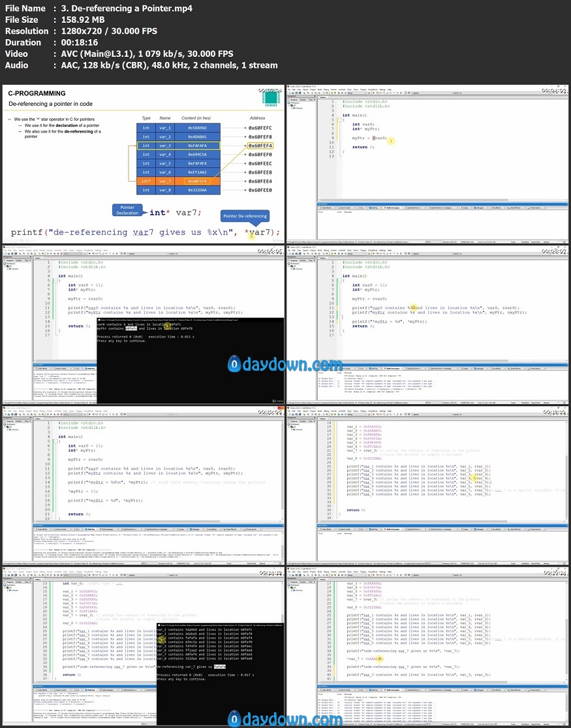
Task: Open the thumbnail with console output fafafa
Action: 144,646
